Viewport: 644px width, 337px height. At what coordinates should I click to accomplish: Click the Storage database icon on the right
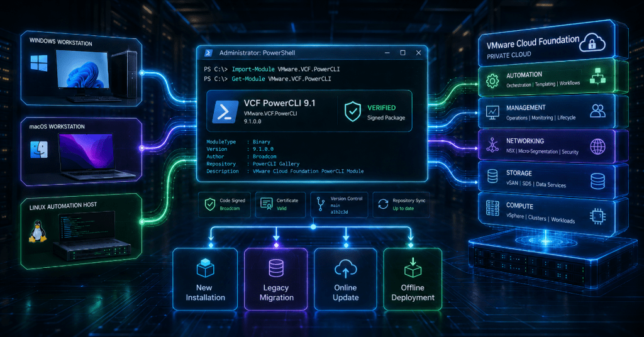tap(597, 181)
